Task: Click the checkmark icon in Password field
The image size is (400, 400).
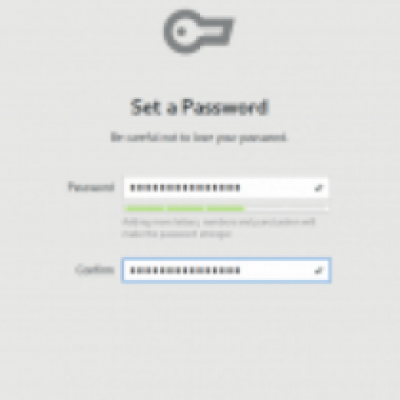Action: (319, 188)
